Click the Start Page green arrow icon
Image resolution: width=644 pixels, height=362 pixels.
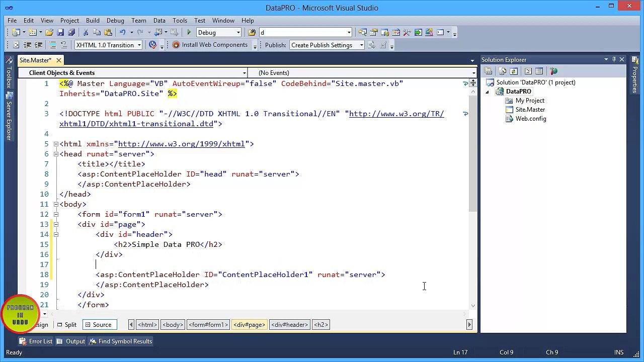(418, 32)
